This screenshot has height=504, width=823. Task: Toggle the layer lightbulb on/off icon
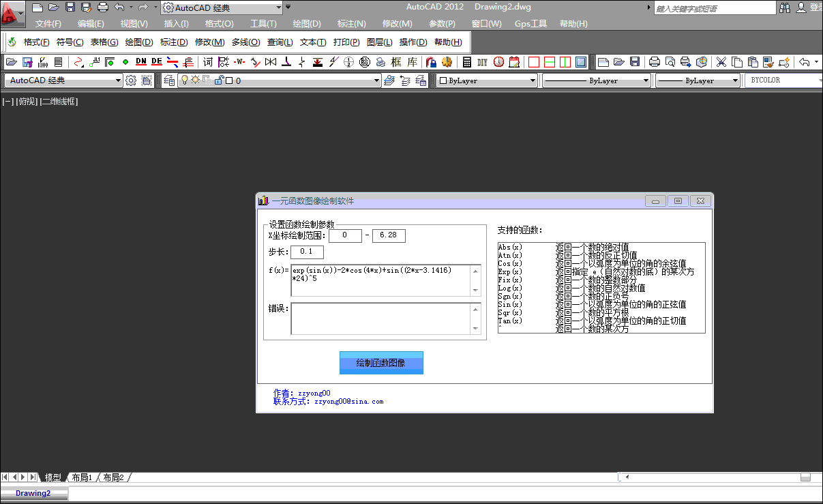click(184, 80)
